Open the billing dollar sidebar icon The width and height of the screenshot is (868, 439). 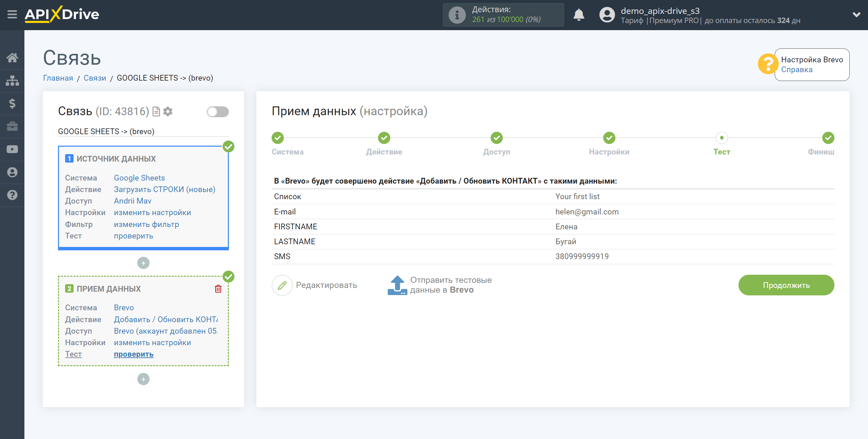[12, 103]
